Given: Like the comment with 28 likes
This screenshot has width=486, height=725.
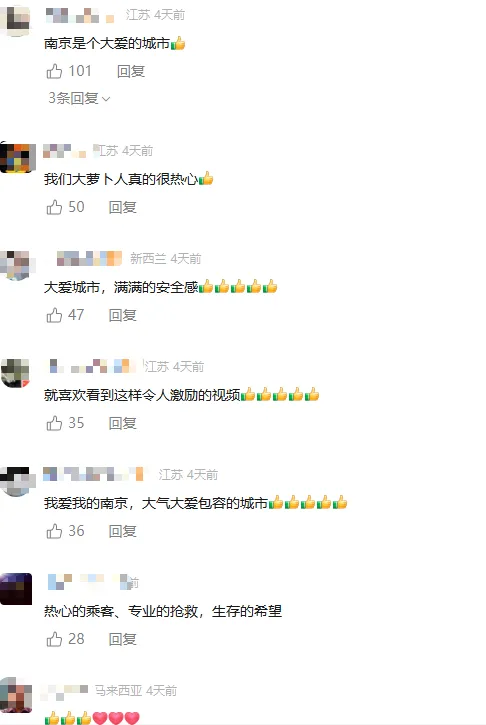Looking at the screenshot, I should pyautogui.click(x=55, y=639).
